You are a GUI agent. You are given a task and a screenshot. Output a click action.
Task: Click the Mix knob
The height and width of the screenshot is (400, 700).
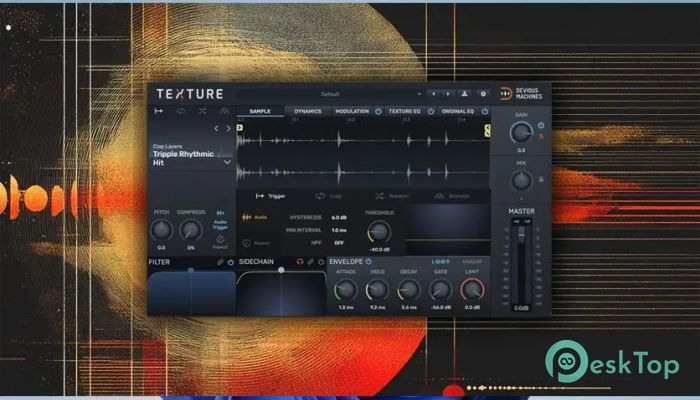(x=521, y=181)
